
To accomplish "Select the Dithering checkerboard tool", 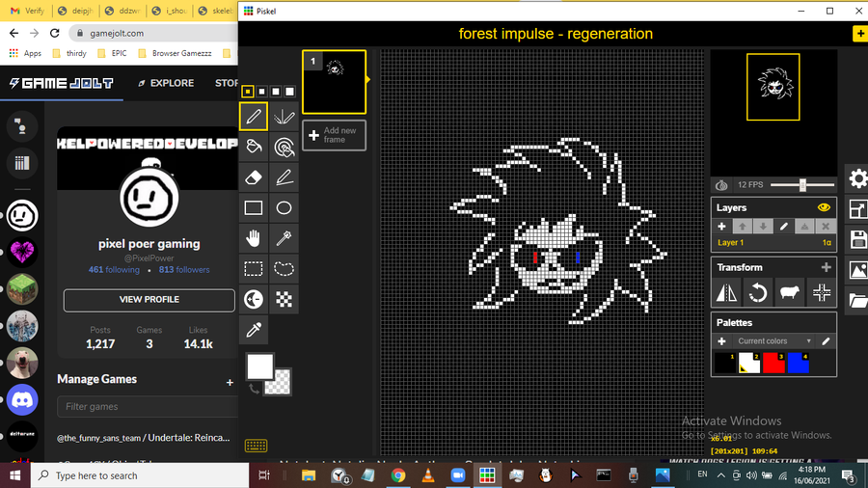I will (x=284, y=299).
